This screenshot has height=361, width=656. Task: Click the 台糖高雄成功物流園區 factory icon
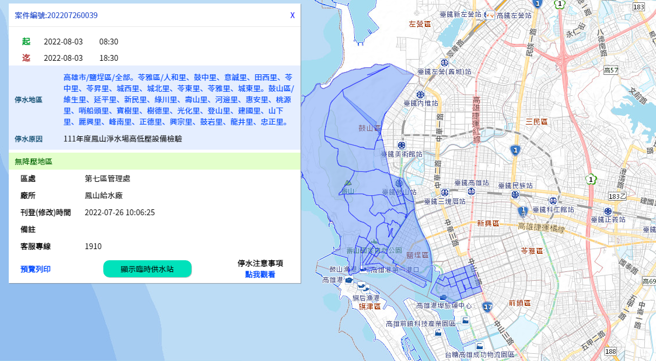(x=479, y=346)
